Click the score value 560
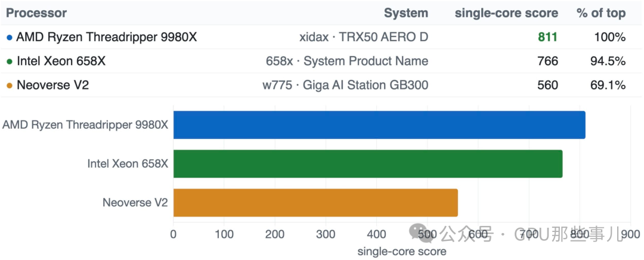This screenshot has height=260, width=644. [547, 85]
